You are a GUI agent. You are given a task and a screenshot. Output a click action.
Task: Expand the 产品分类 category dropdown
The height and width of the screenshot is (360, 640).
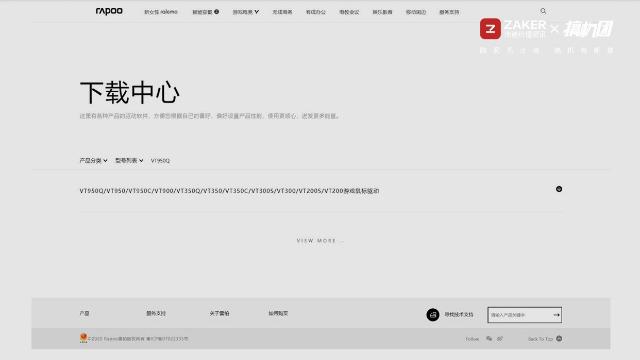pyautogui.click(x=93, y=160)
